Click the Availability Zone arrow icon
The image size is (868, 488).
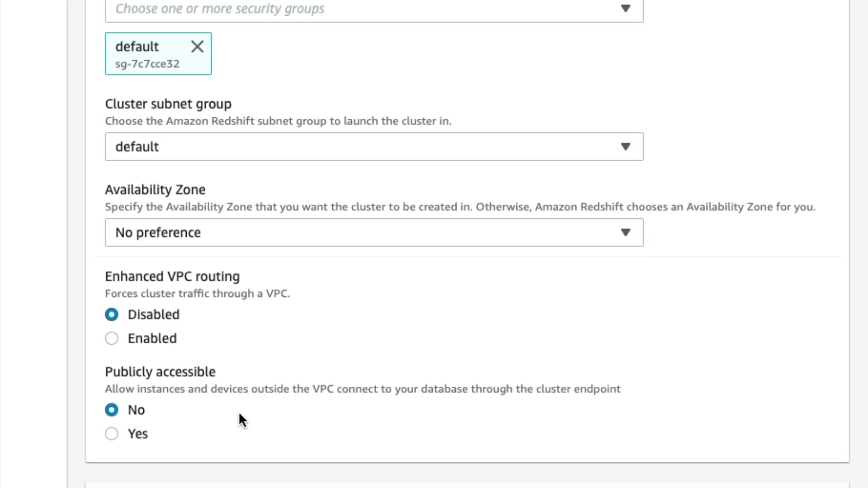625,232
